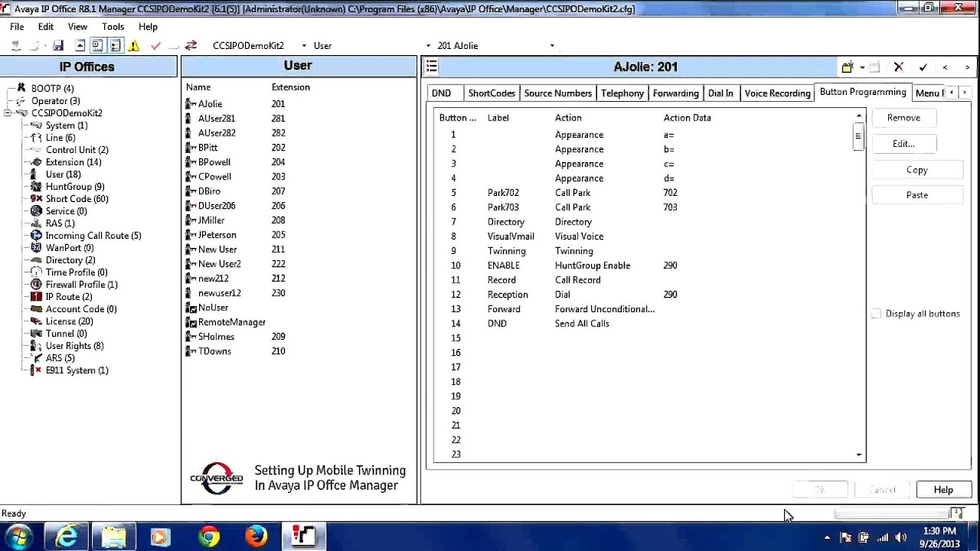The image size is (980, 551).
Task: Go to the previous record arrow
Action: 946,67
